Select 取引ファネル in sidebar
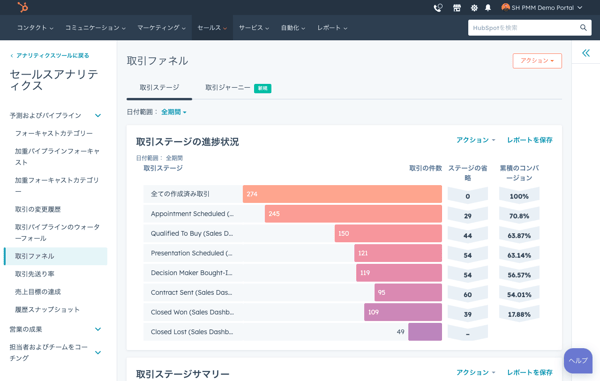 point(56,256)
